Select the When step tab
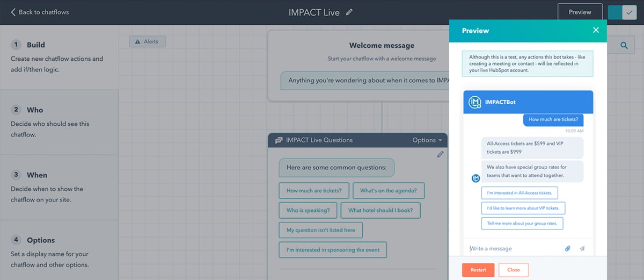Viewport: 644px width, 280px height. click(x=59, y=187)
